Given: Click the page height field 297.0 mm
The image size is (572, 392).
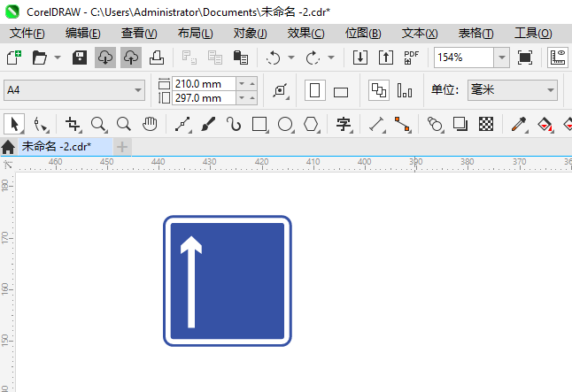Looking at the screenshot, I should click(x=204, y=98).
